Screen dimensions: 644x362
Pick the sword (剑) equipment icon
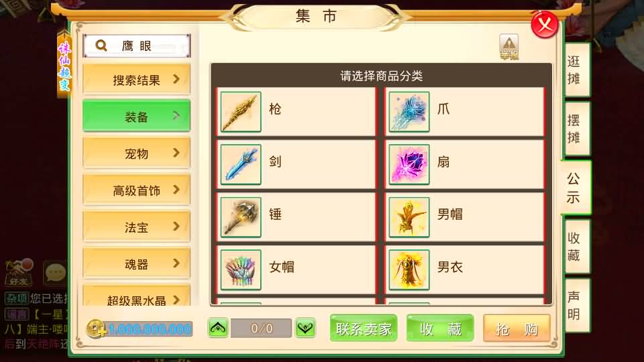coord(241,164)
